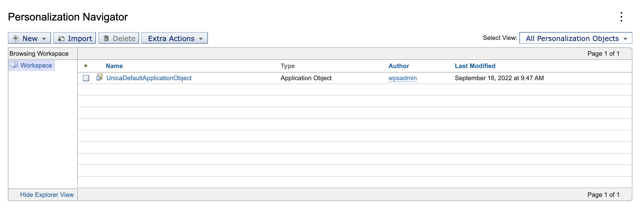The image size is (644, 215).
Task: Click the bottom Page 1 of 1 indicator
Action: (603, 195)
